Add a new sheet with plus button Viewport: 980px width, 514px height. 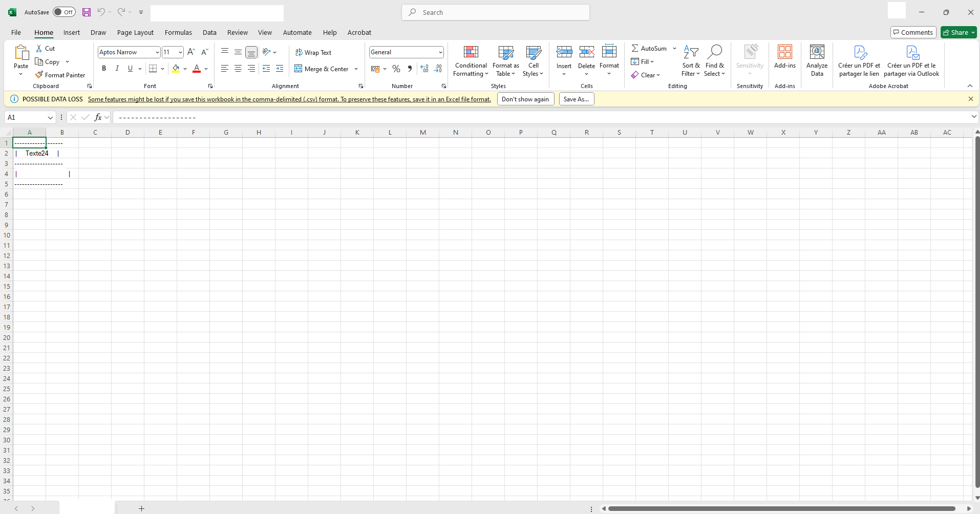[141, 508]
